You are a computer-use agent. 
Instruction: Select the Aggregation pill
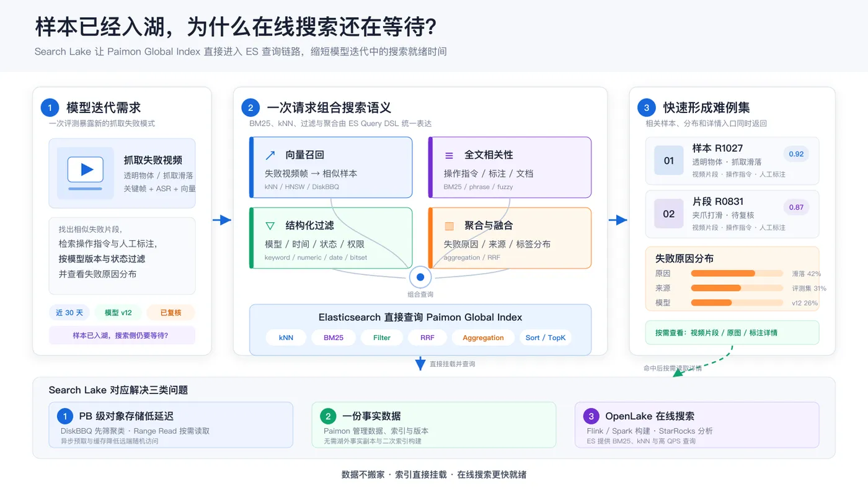[x=483, y=338]
